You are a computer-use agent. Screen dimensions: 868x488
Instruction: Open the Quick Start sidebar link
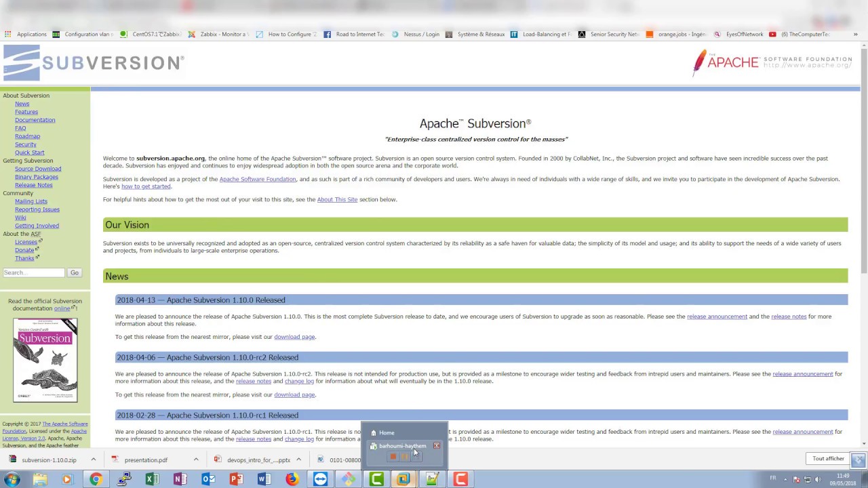click(x=30, y=152)
